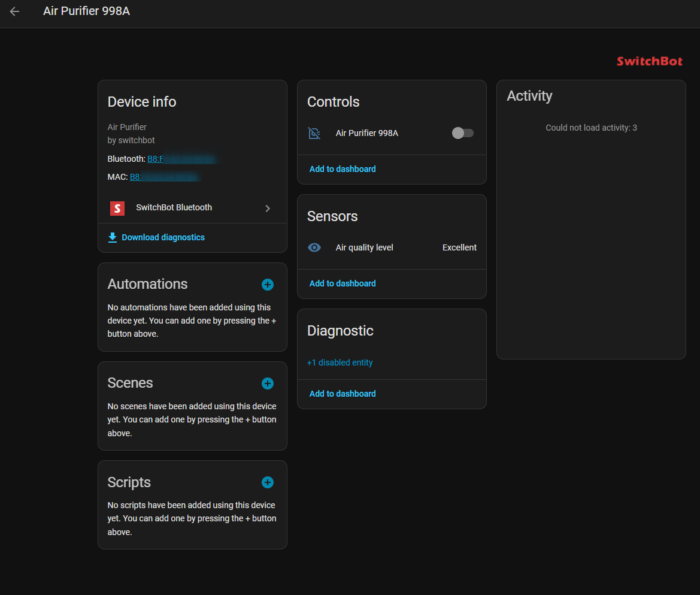
Task: Add Controls card to dashboard
Action: tap(343, 169)
